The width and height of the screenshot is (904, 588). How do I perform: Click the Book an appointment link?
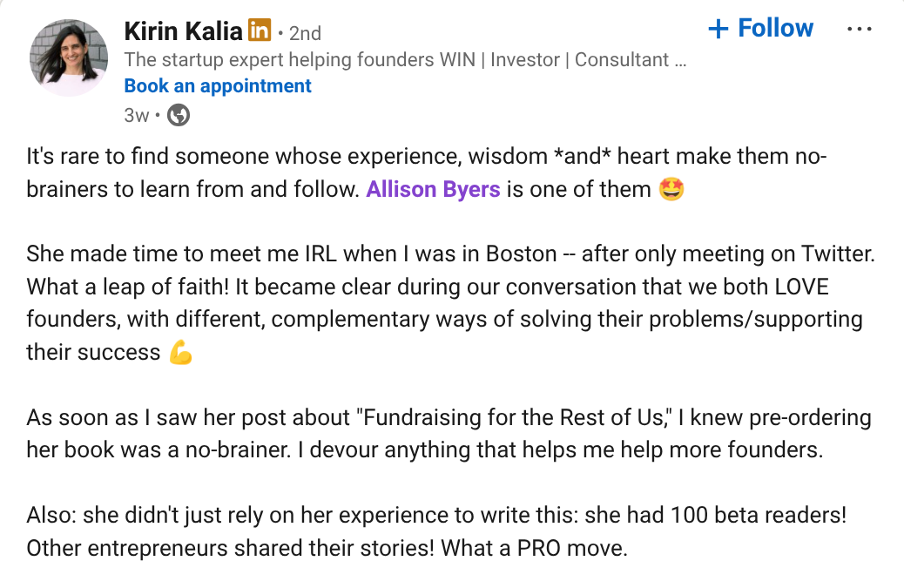coord(218,86)
